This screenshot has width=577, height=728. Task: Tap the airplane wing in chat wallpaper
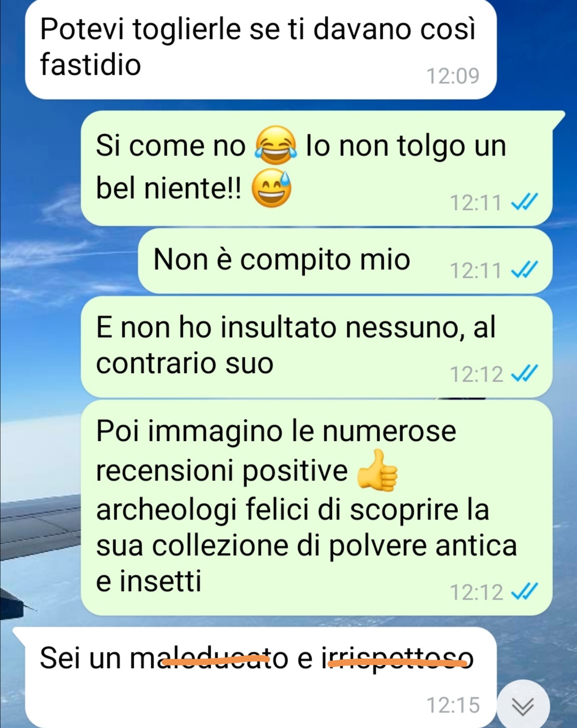point(40,526)
